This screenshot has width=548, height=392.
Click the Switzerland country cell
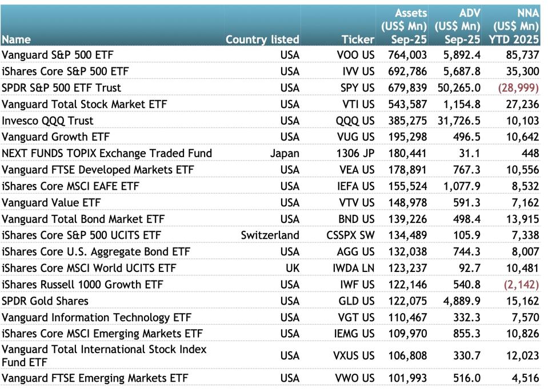pos(270,235)
